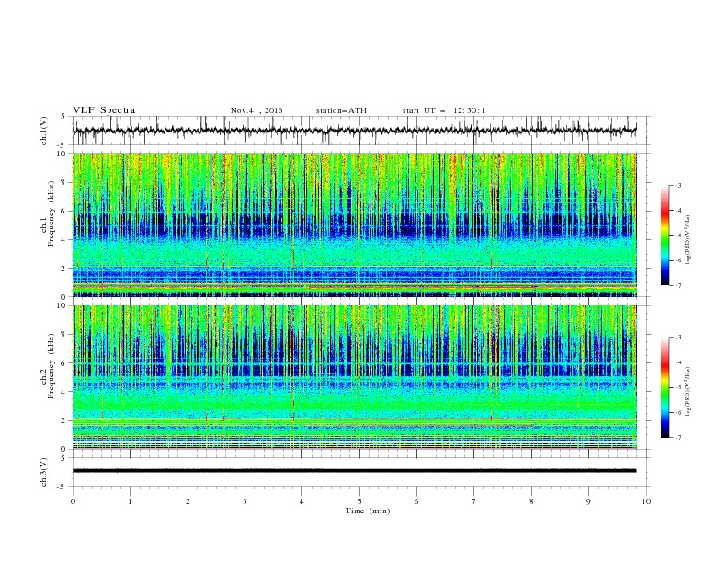Click time axis tick label "4"
Image resolution: width=728 pixels, height=563 pixels.
(302, 501)
